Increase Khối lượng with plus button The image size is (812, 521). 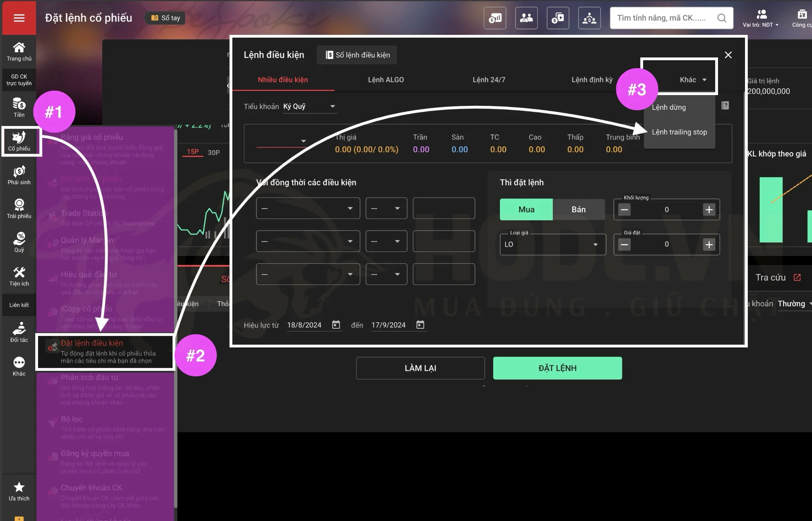(709, 210)
